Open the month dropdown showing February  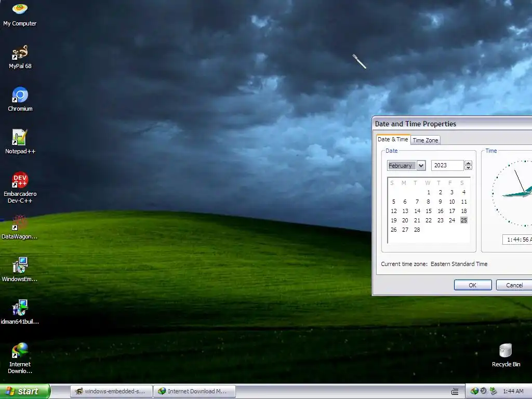(421, 166)
